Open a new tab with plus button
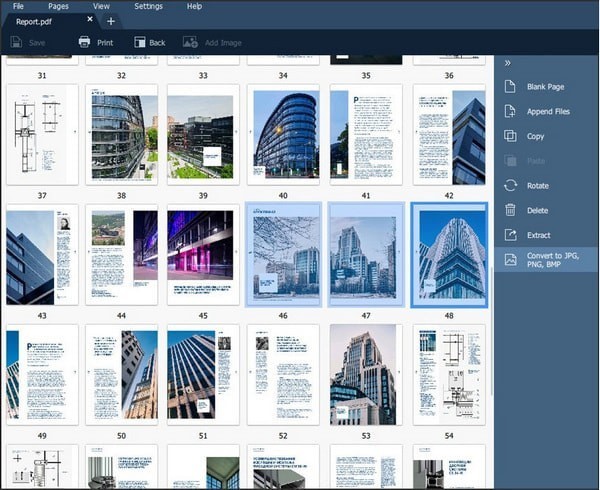 click(111, 21)
